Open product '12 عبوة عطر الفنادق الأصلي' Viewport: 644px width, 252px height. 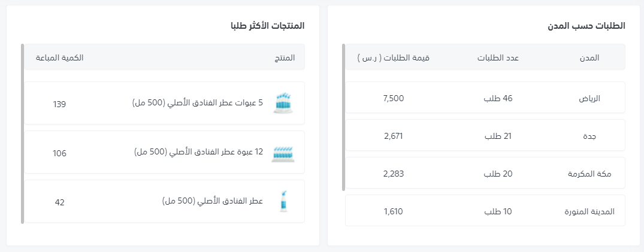[x=198, y=152]
